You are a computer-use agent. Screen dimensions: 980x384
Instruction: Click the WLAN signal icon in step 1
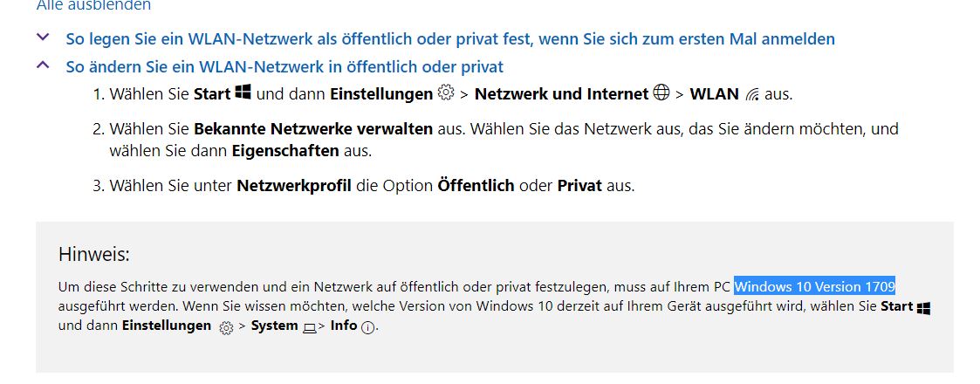752,95
